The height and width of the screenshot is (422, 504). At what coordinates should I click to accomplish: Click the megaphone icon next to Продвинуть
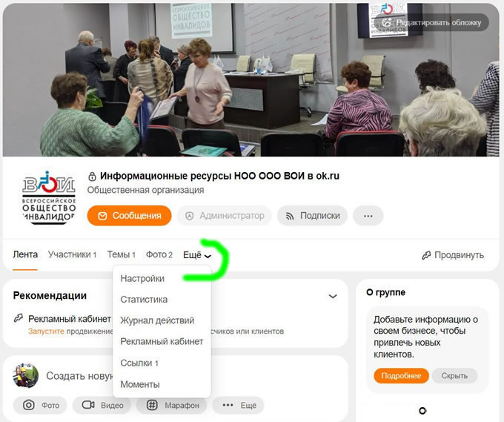click(426, 255)
